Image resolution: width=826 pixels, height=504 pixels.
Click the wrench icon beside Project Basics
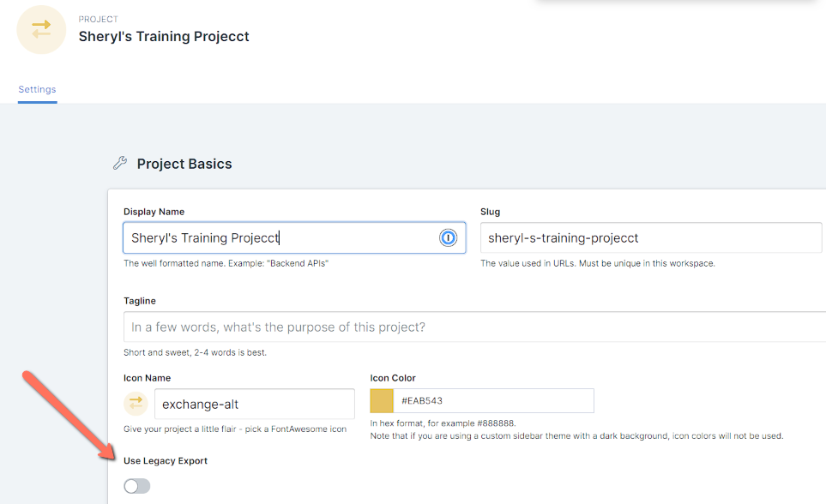[x=120, y=163]
